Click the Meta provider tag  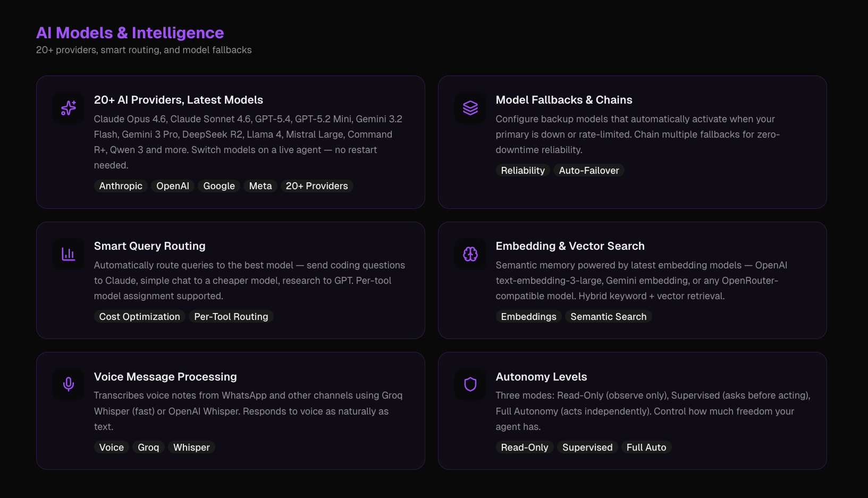[x=260, y=186]
